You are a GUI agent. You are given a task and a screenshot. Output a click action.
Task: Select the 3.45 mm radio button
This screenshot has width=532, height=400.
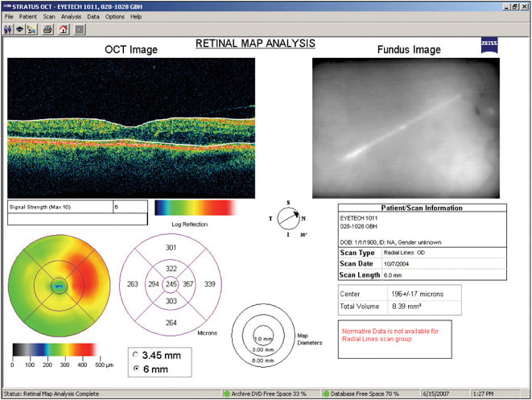tap(136, 355)
